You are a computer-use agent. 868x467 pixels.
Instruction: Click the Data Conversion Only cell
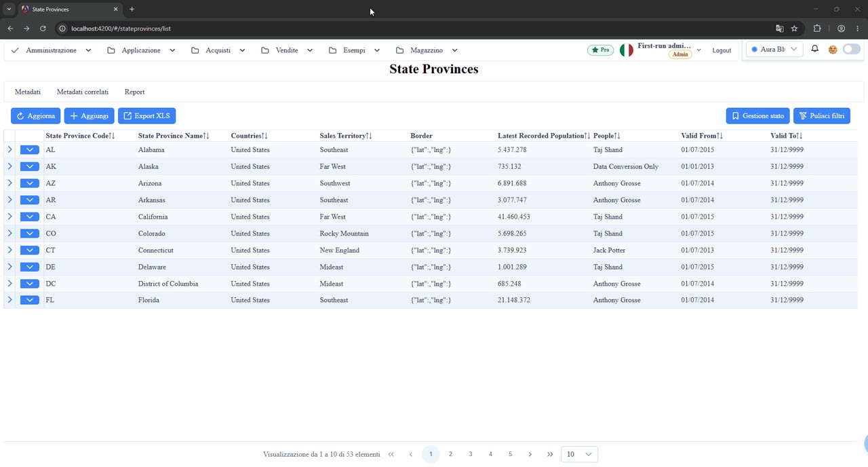pos(626,166)
